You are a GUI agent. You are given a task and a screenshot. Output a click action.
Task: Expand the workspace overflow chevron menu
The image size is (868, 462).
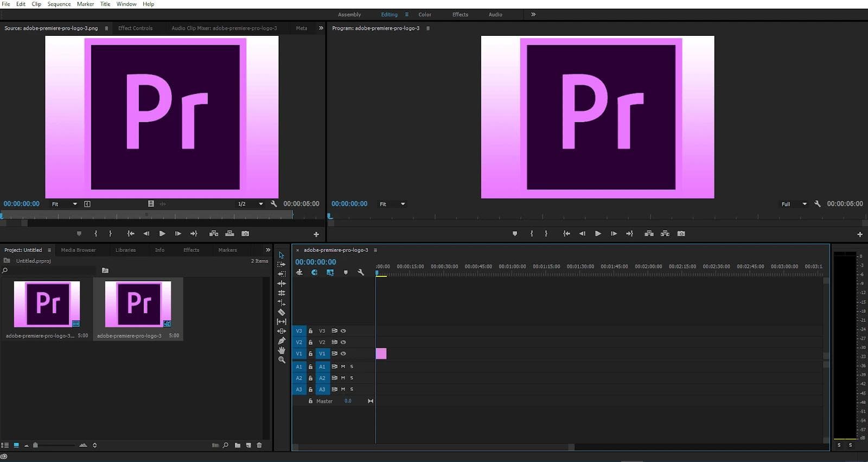tap(533, 15)
